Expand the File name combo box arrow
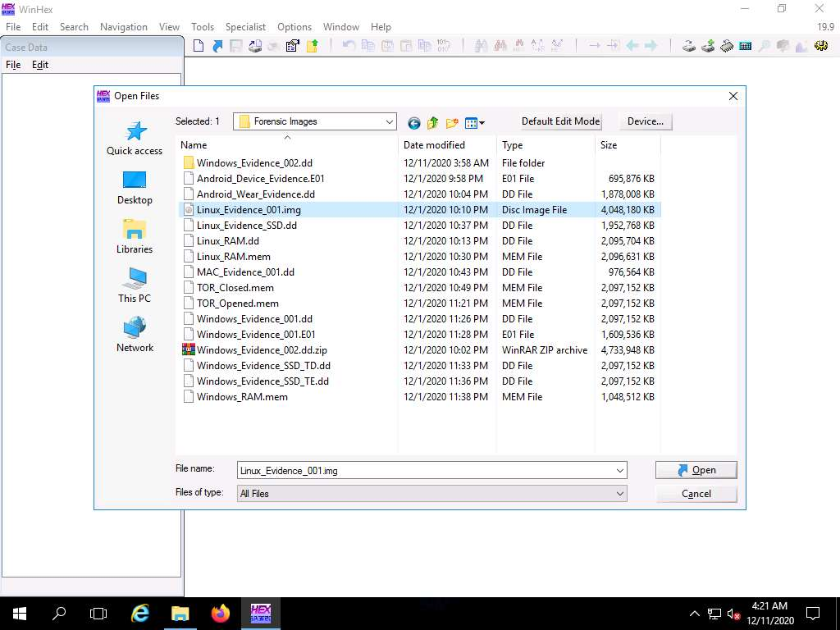This screenshot has width=840, height=630. tap(620, 471)
